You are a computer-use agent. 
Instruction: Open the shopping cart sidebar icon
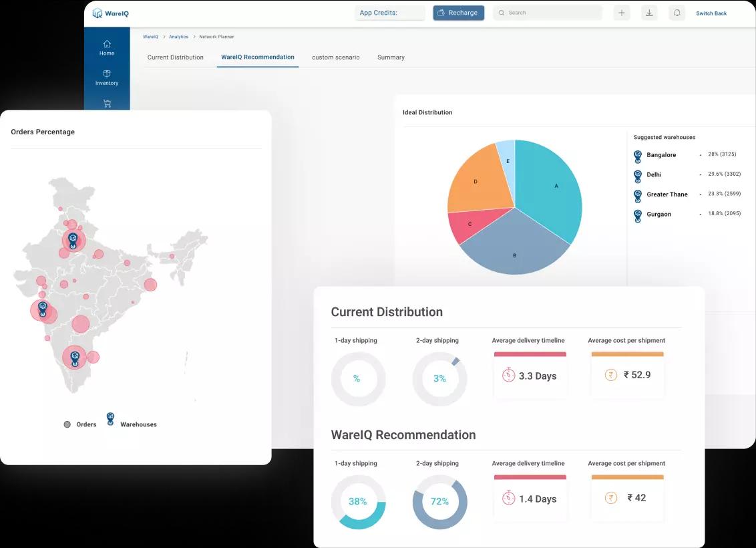coord(107,103)
